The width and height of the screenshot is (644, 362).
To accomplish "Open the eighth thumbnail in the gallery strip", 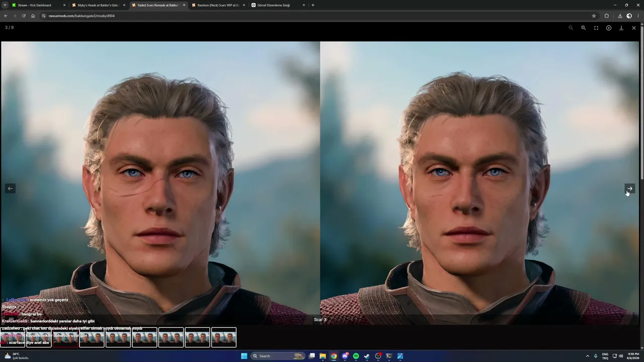I will 197,337.
